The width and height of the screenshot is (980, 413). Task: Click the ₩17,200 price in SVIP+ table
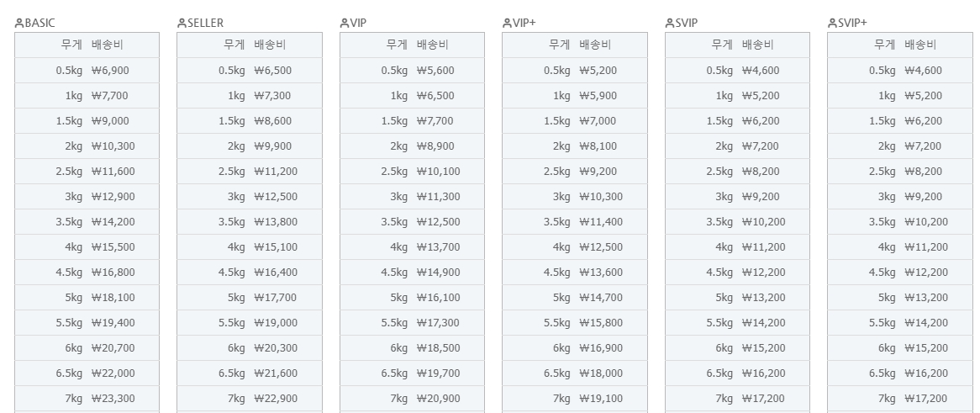[x=926, y=399]
